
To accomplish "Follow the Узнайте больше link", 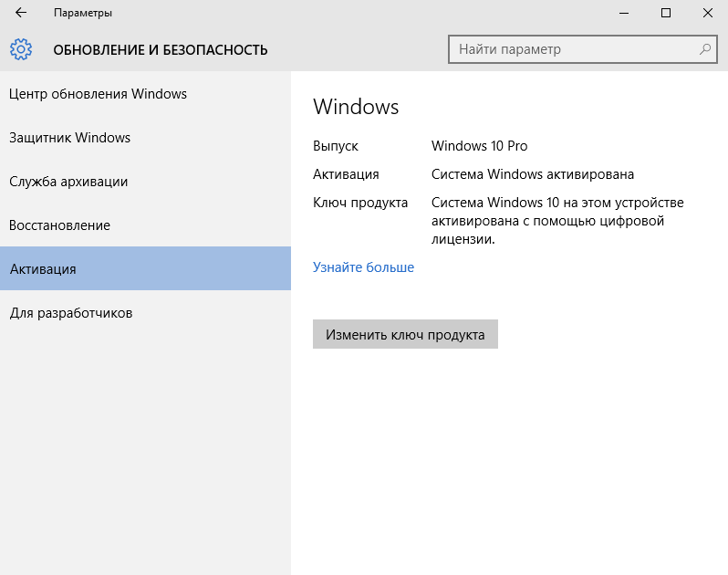I will [x=363, y=267].
